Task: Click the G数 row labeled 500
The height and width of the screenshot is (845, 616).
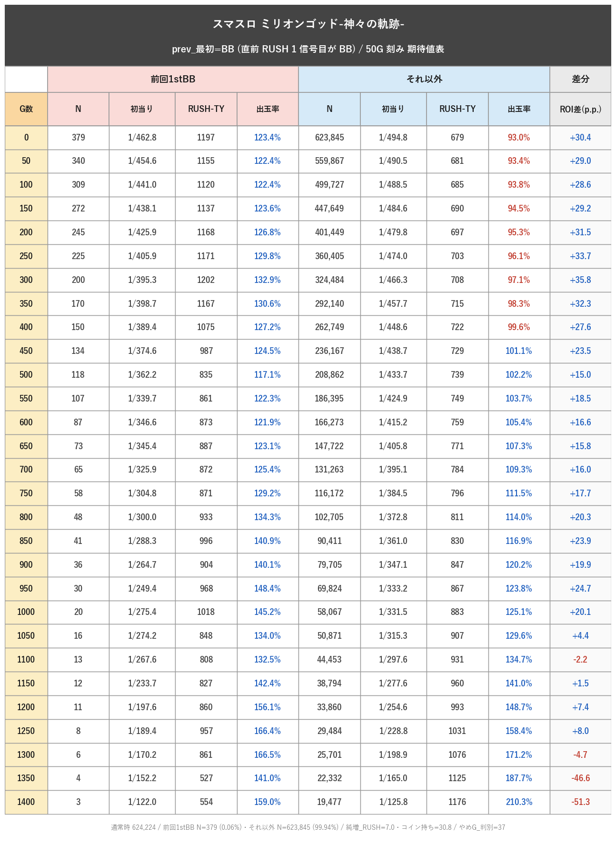Action: pyautogui.click(x=26, y=375)
